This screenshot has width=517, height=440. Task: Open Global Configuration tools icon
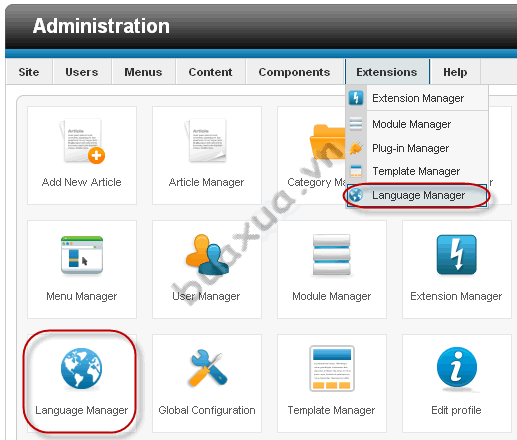(x=208, y=368)
